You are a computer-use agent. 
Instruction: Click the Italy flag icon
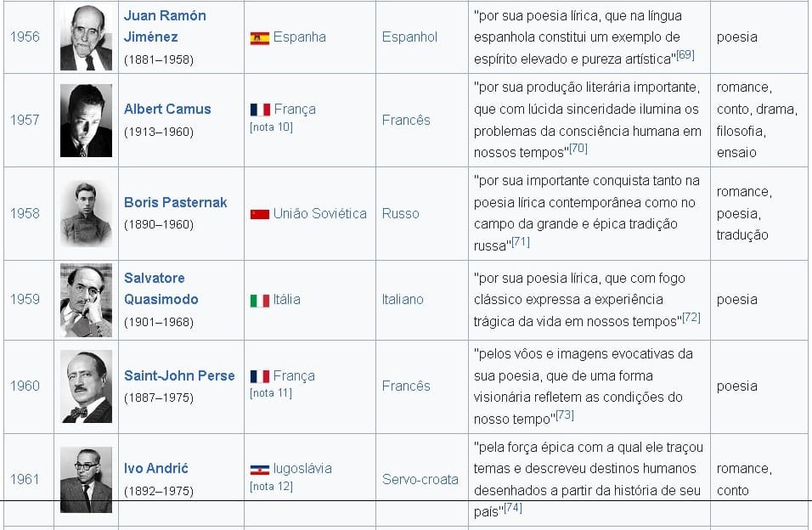260,301
